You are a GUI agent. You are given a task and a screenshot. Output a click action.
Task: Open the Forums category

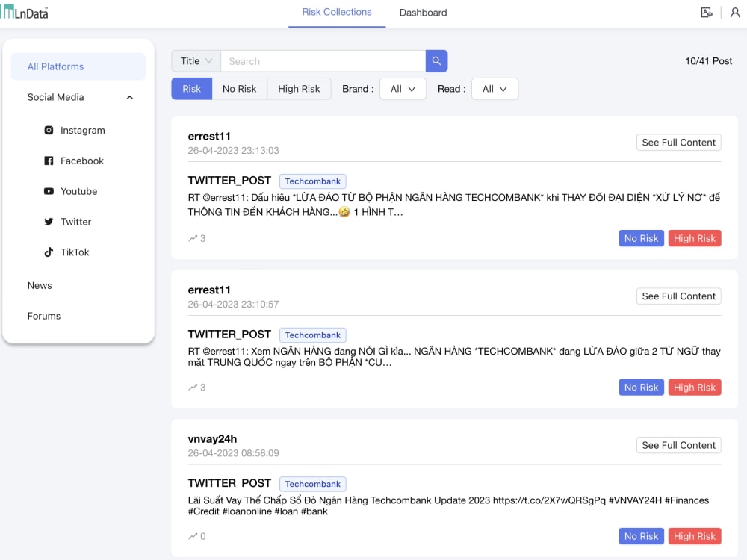(x=44, y=316)
